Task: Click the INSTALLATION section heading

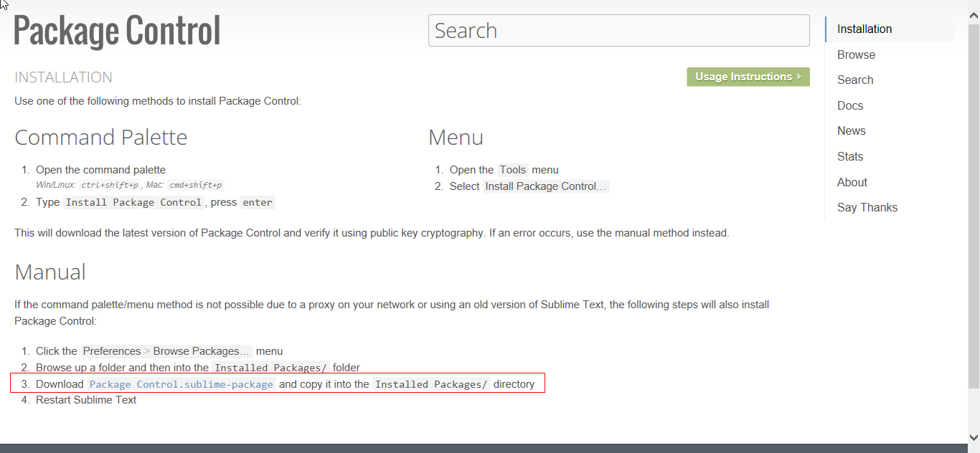Action: click(x=63, y=77)
